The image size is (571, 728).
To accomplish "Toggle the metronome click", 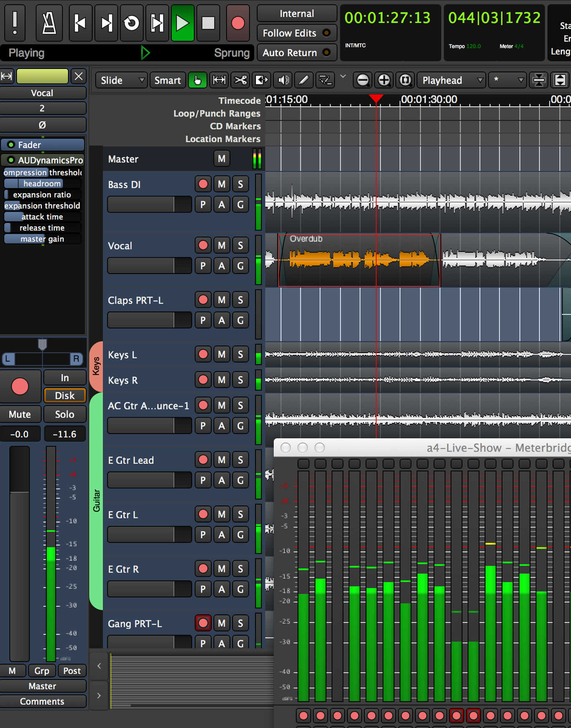I will [49, 23].
